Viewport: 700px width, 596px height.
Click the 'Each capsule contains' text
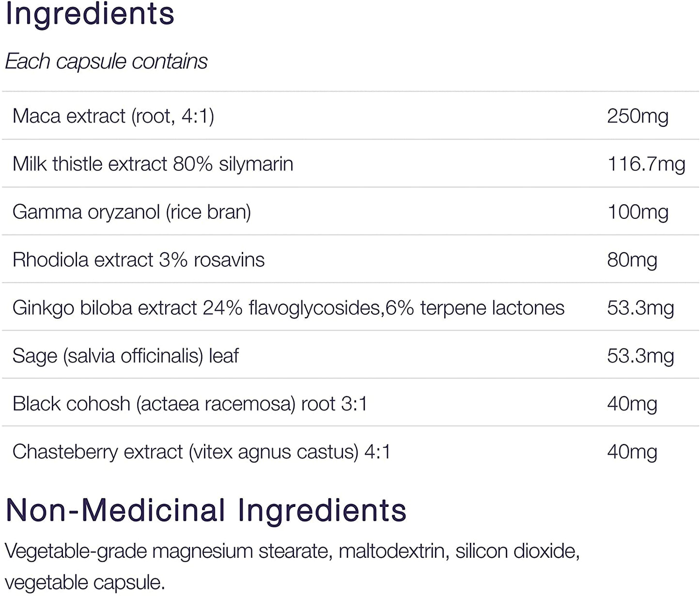pos(106,61)
